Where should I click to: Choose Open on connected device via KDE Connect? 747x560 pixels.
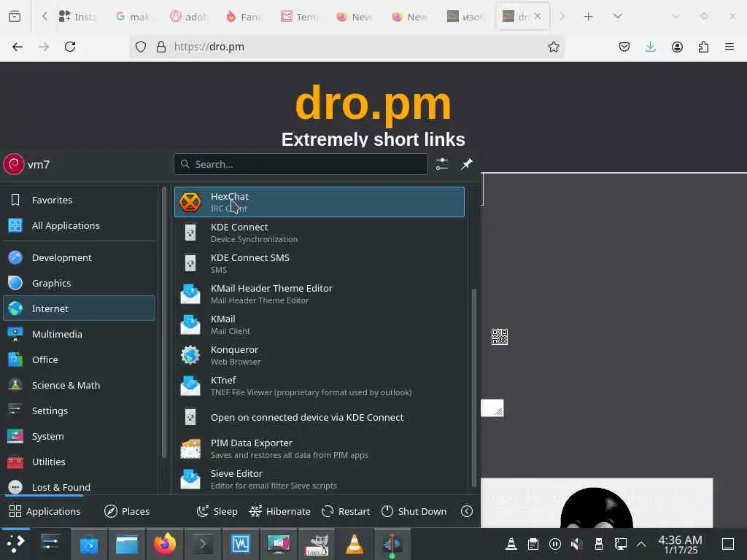point(320,417)
